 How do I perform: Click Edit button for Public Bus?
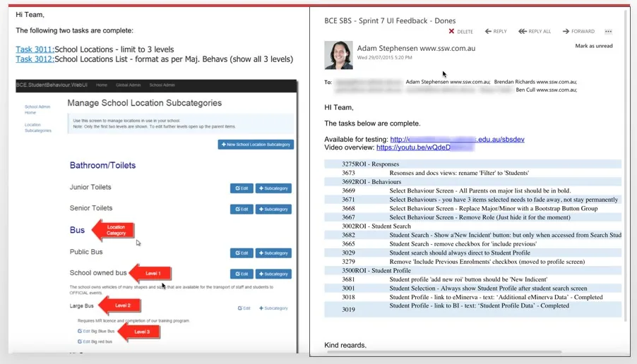(242, 253)
